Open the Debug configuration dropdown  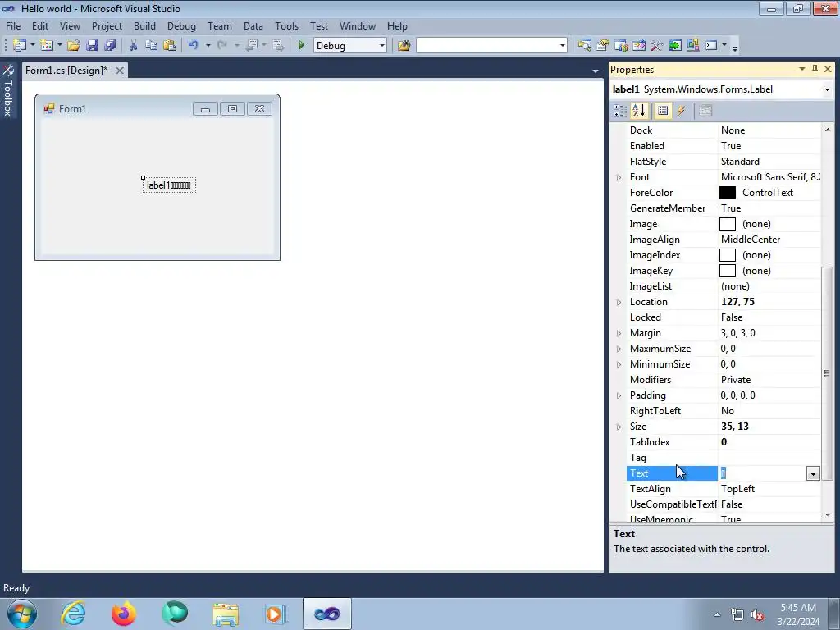[382, 46]
